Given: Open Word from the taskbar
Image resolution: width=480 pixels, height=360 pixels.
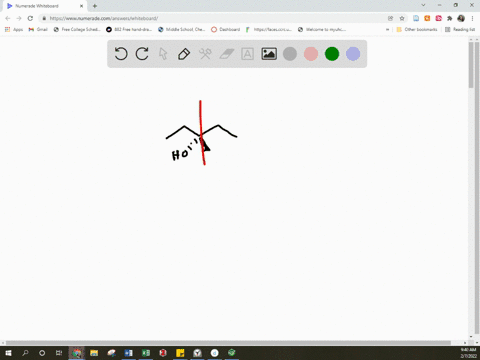Looking at the screenshot, I should 128,353.
